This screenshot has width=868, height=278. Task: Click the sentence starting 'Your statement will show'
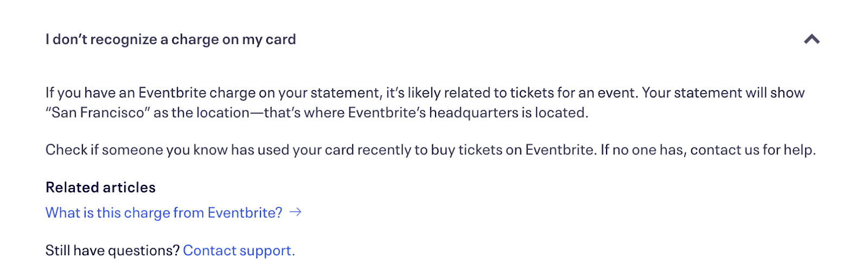[723, 93]
